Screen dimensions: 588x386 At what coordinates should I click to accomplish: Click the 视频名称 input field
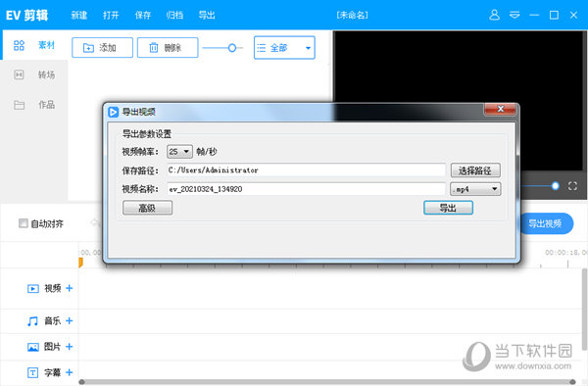coord(307,189)
